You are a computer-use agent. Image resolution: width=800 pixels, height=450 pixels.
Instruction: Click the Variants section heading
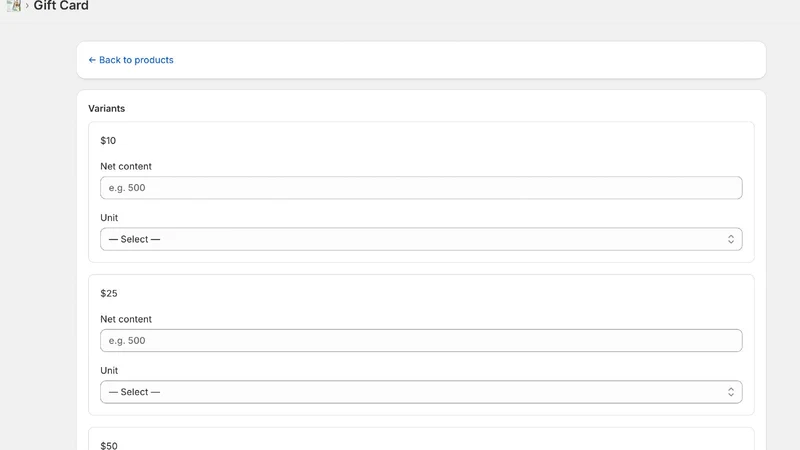click(107, 109)
